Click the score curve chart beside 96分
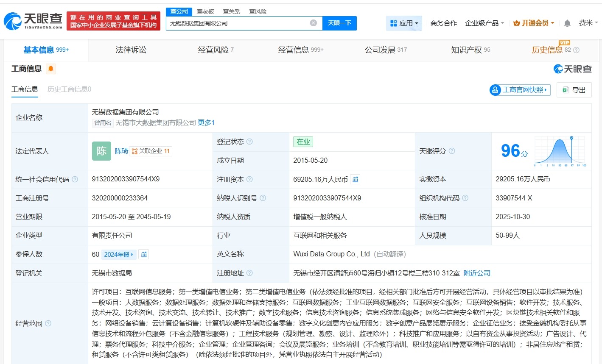This screenshot has width=602, height=364. 559,150
